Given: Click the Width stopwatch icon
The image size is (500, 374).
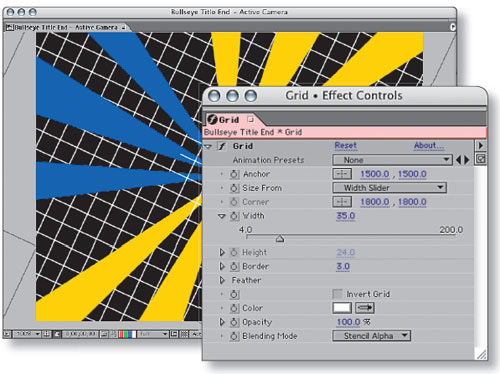Looking at the screenshot, I should point(234,216).
